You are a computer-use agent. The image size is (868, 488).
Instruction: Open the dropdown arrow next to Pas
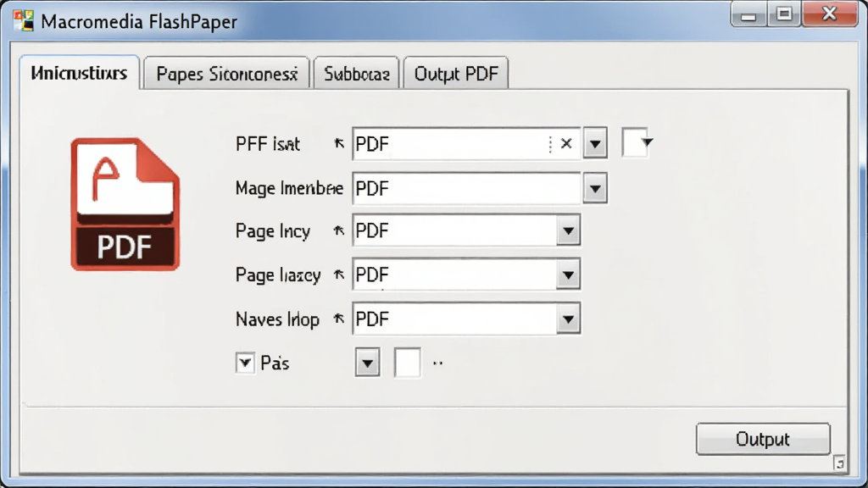(368, 363)
